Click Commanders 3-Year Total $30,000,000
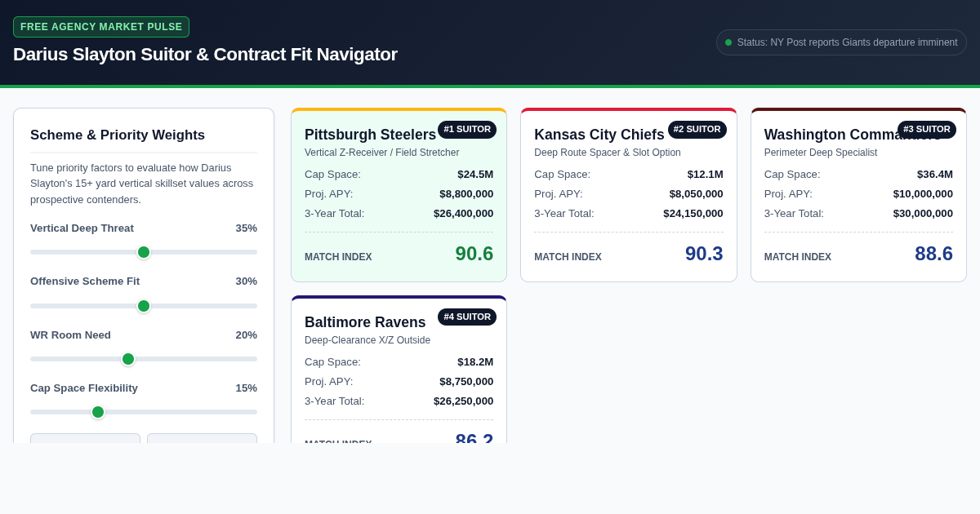The height and width of the screenshot is (514, 980). tap(923, 214)
